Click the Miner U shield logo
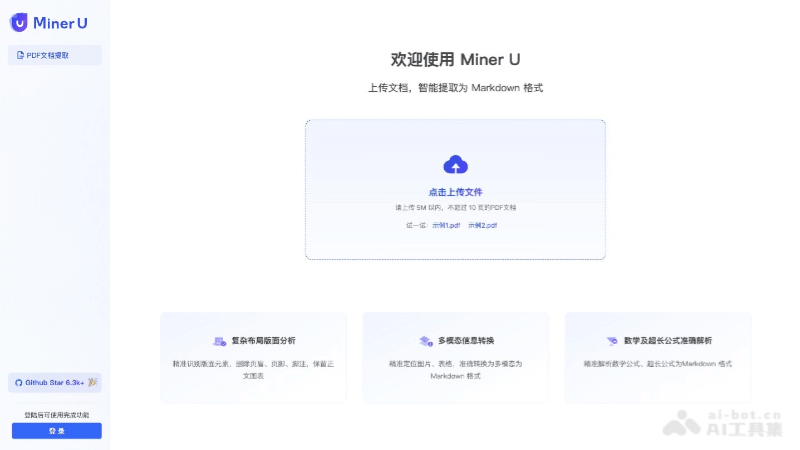 pos(19,22)
